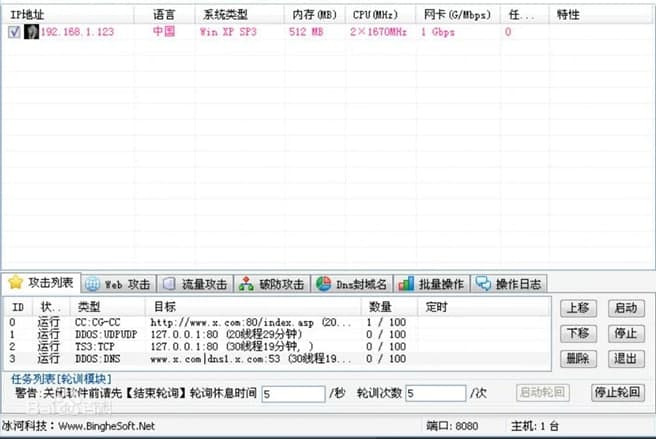
Task: Click the 下移 button
Action: click(578, 334)
